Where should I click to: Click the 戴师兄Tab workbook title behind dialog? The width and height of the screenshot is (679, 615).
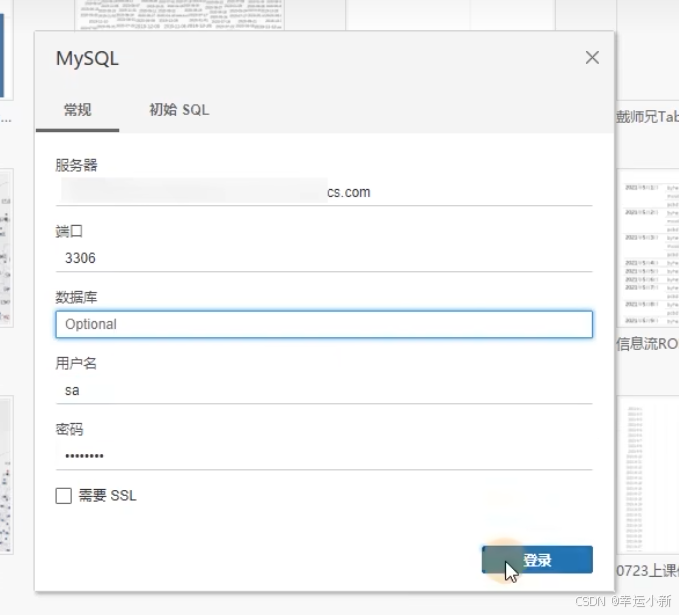647,117
